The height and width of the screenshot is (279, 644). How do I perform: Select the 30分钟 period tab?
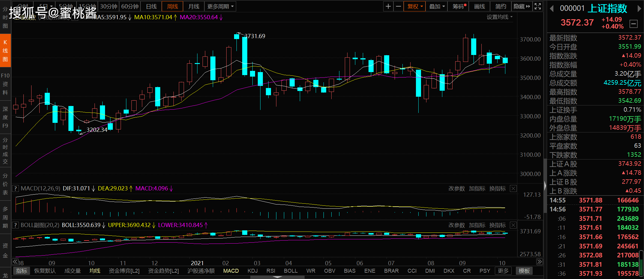click(x=109, y=6)
